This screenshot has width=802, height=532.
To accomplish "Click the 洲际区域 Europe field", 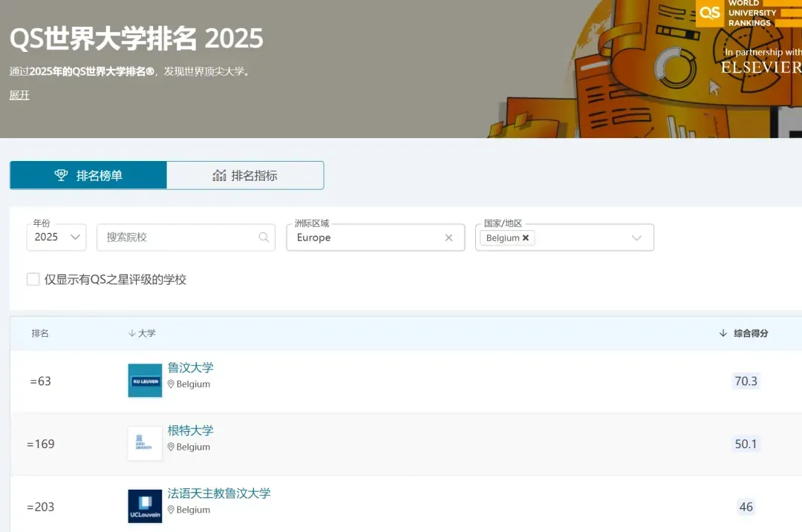I will (x=376, y=237).
